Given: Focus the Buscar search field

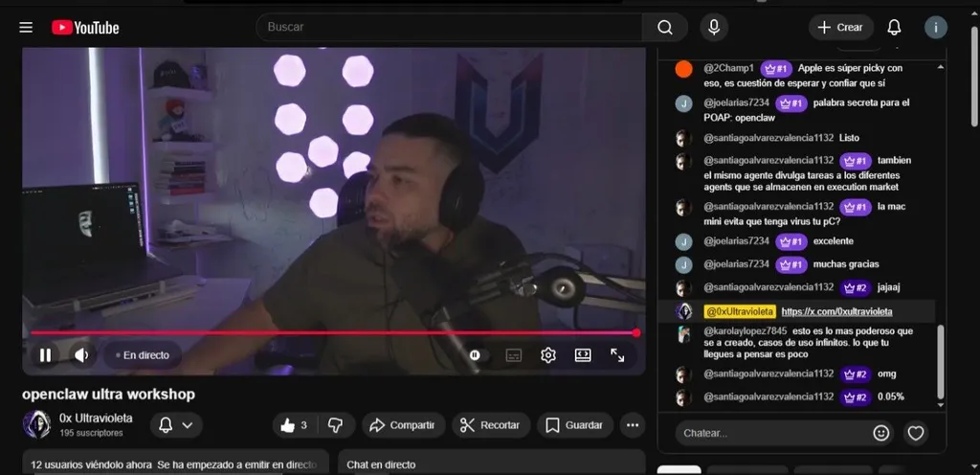Looking at the screenshot, I should pos(449,28).
